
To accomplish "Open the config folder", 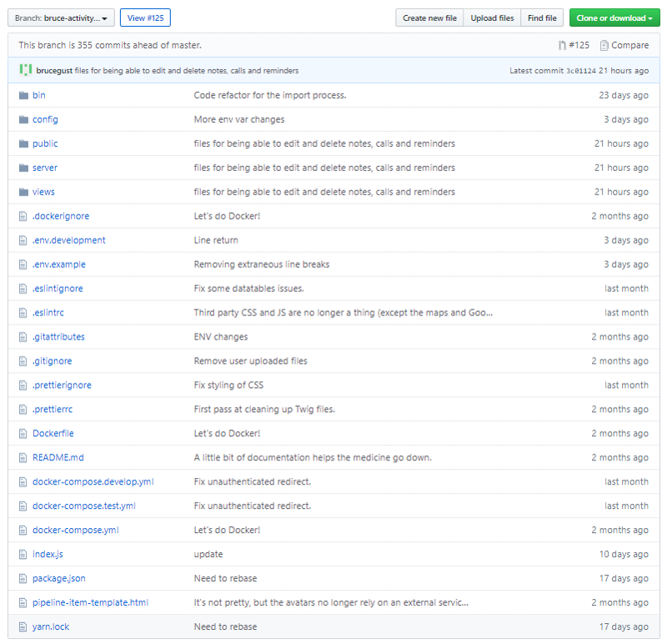I will click(x=45, y=119).
